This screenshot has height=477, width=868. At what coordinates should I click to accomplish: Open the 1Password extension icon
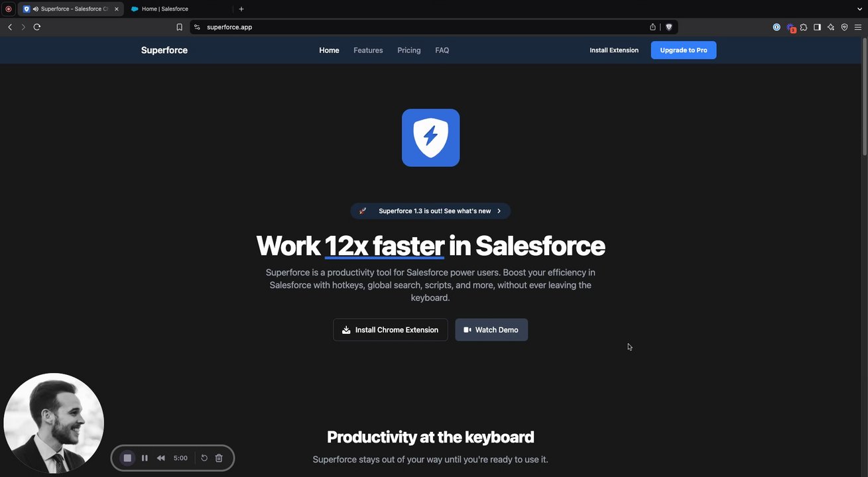(776, 27)
